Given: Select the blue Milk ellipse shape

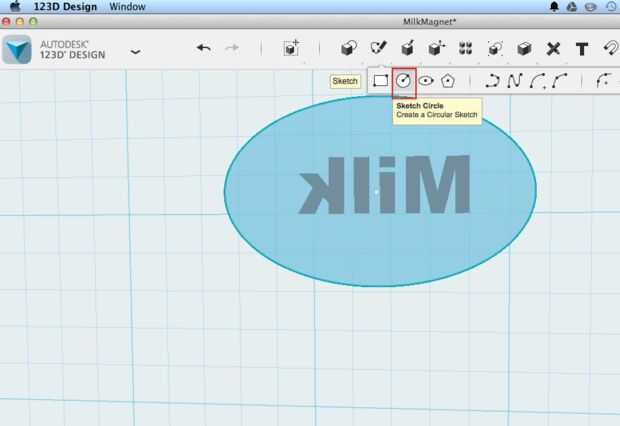Looking at the screenshot, I should 380,191.
